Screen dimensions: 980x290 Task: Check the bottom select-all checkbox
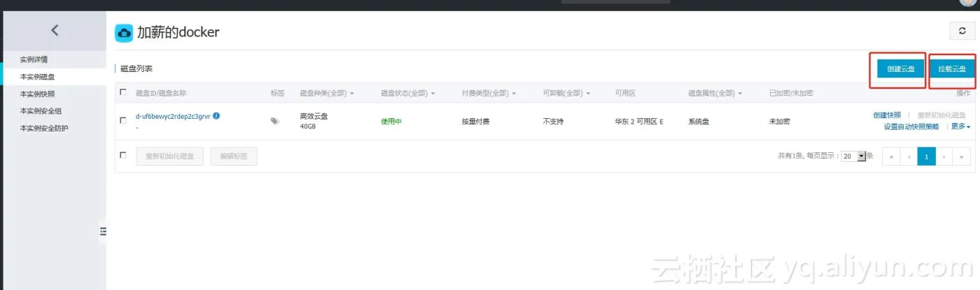123,155
